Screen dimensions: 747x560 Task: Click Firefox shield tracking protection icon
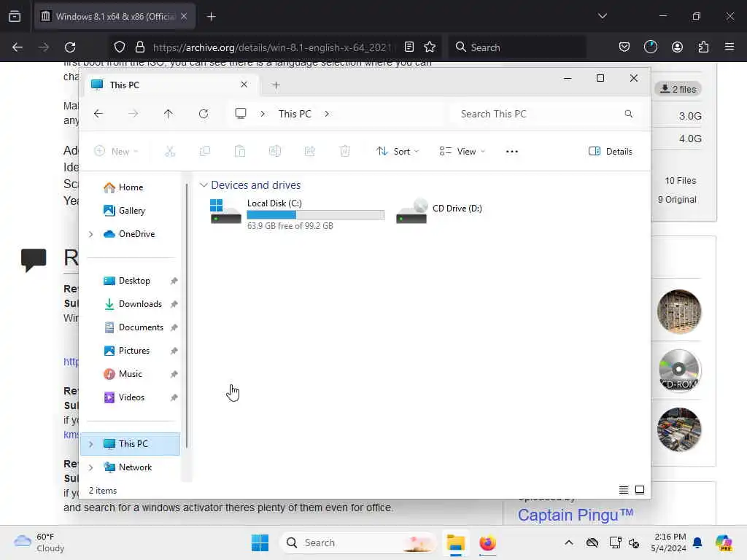[120, 47]
